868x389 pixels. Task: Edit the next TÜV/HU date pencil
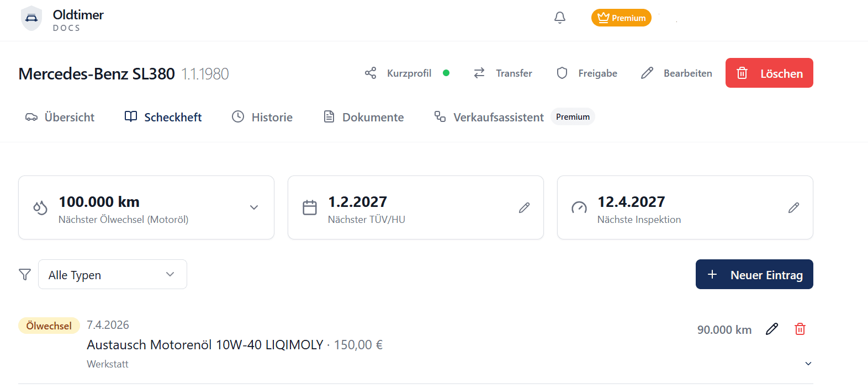click(x=525, y=207)
